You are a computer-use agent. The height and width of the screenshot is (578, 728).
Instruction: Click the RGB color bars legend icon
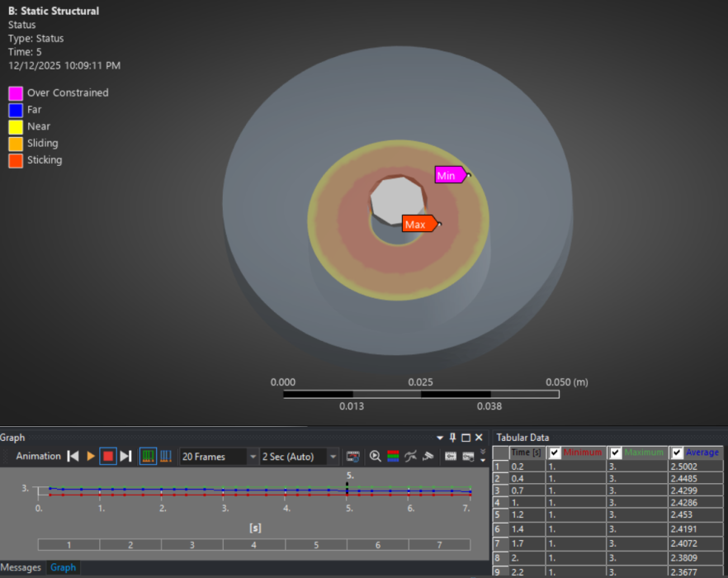coord(392,456)
